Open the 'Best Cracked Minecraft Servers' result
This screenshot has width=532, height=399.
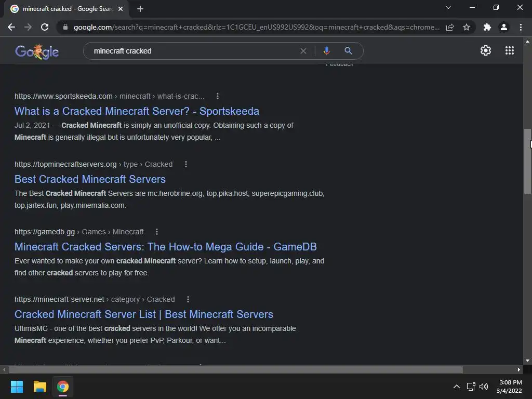pos(90,179)
